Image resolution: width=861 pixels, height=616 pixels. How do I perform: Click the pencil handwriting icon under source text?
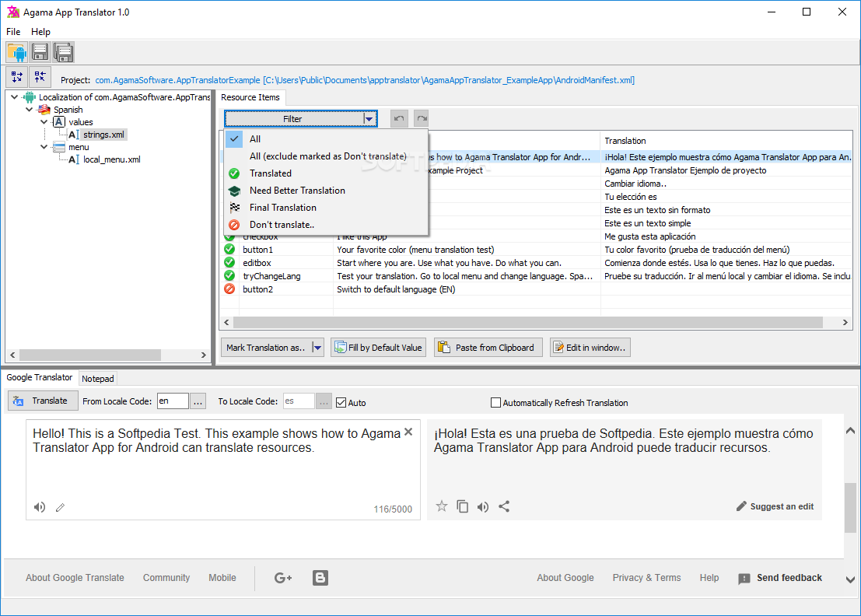point(61,508)
